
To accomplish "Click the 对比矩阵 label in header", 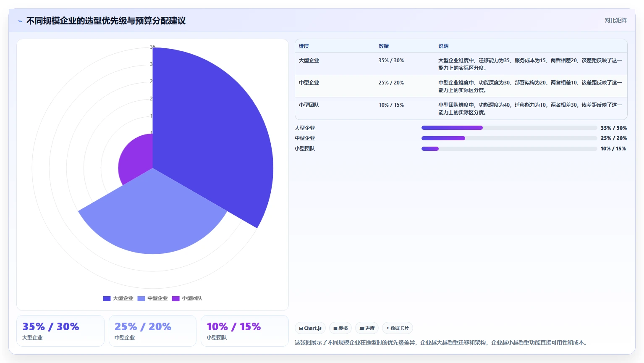I will click(x=615, y=20).
